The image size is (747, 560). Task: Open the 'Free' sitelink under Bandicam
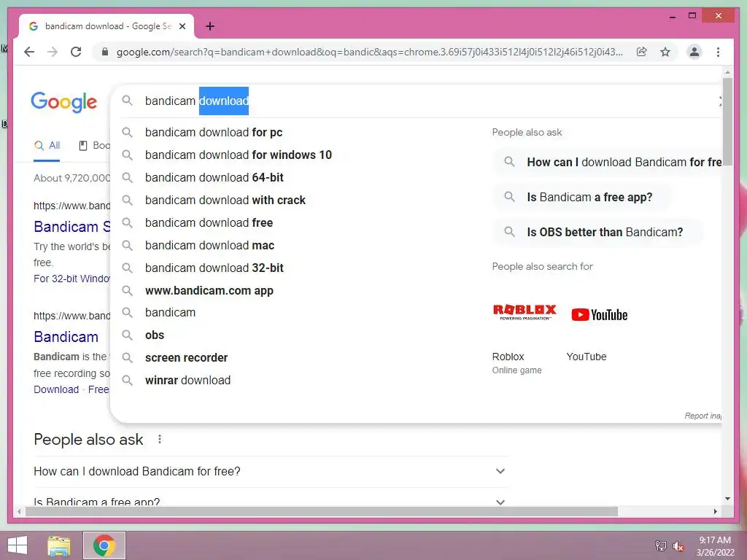click(98, 389)
